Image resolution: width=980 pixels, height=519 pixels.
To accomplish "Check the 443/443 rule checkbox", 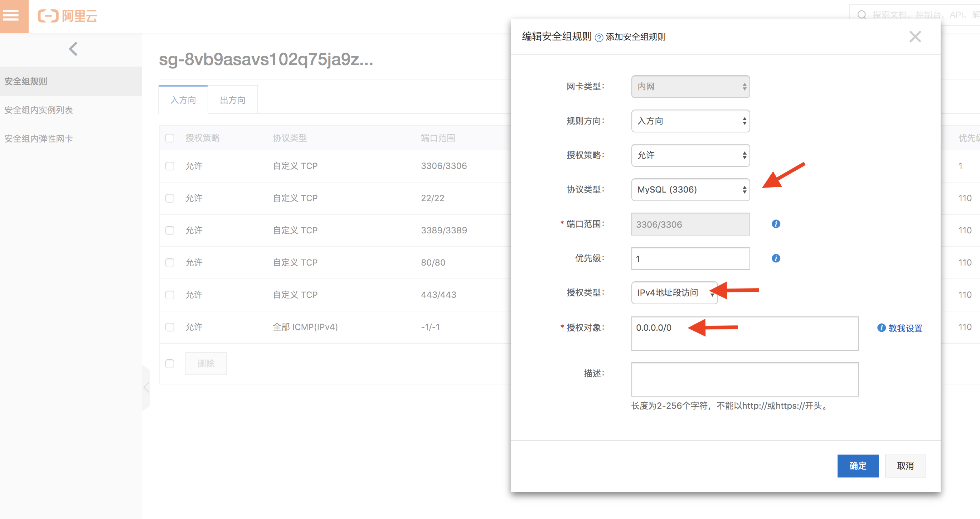I will point(170,295).
